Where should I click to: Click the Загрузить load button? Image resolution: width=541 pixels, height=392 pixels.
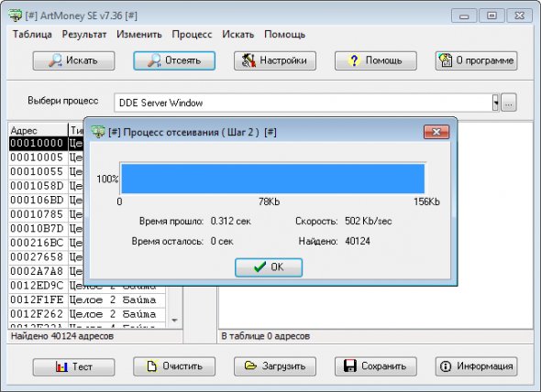(x=275, y=366)
